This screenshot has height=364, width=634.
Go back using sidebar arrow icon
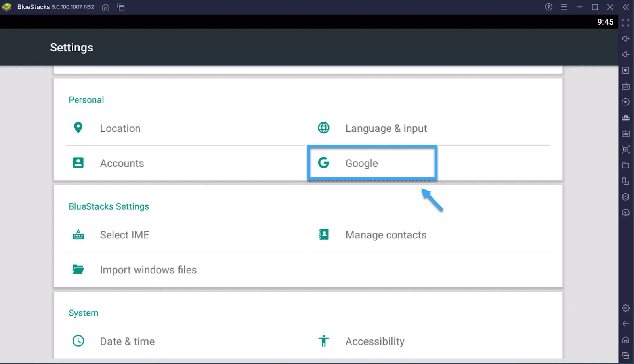pos(626,324)
